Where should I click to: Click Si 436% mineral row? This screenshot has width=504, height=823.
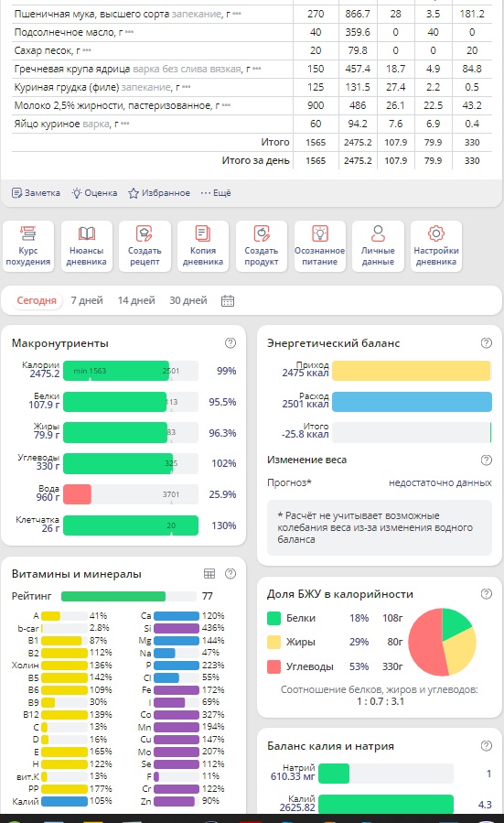184,628
